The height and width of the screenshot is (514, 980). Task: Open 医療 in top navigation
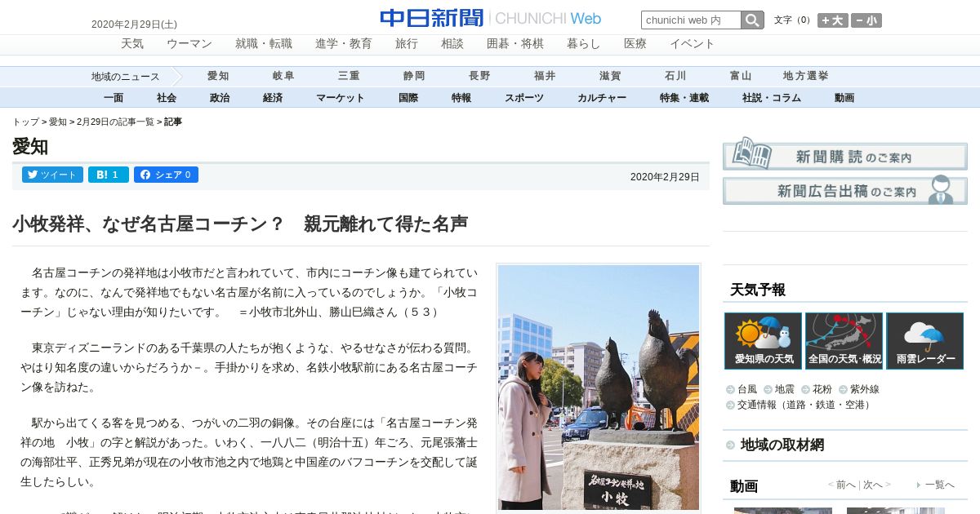635,44
